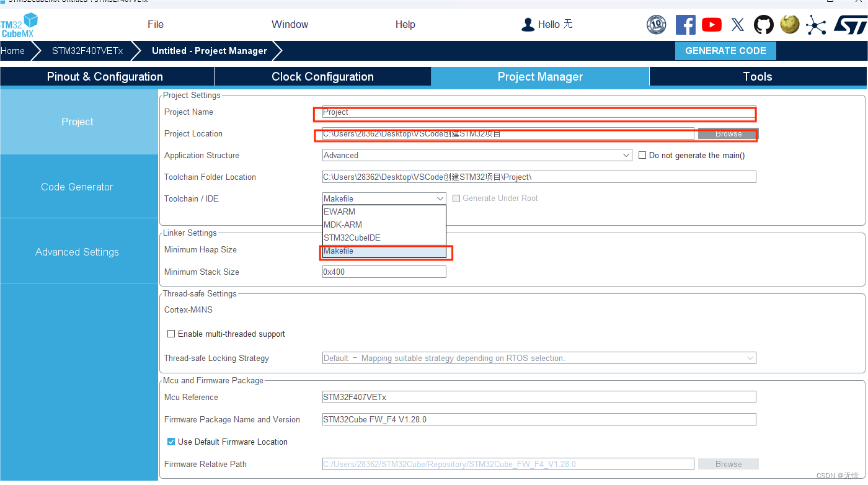Choose Makefile option in toolchain list
This screenshot has width=868, height=485.
(384, 251)
